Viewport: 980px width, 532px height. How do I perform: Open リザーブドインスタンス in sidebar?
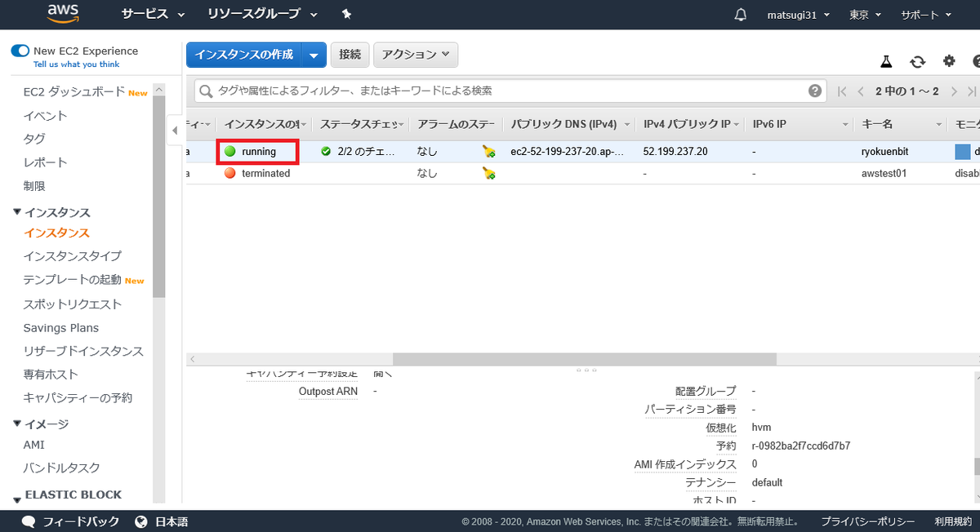[x=83, y=352]
